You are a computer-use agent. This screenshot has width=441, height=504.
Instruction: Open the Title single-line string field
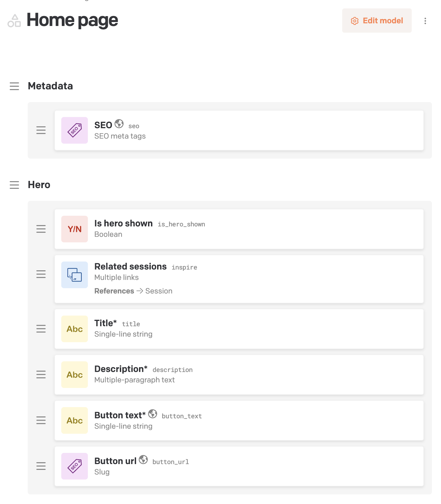click(x=239, y=329)
